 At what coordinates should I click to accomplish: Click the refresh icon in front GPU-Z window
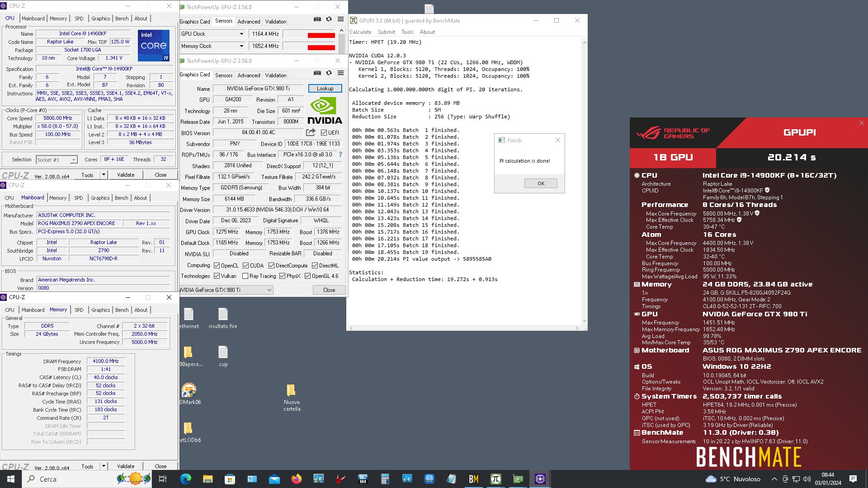[x=329, y=73]
